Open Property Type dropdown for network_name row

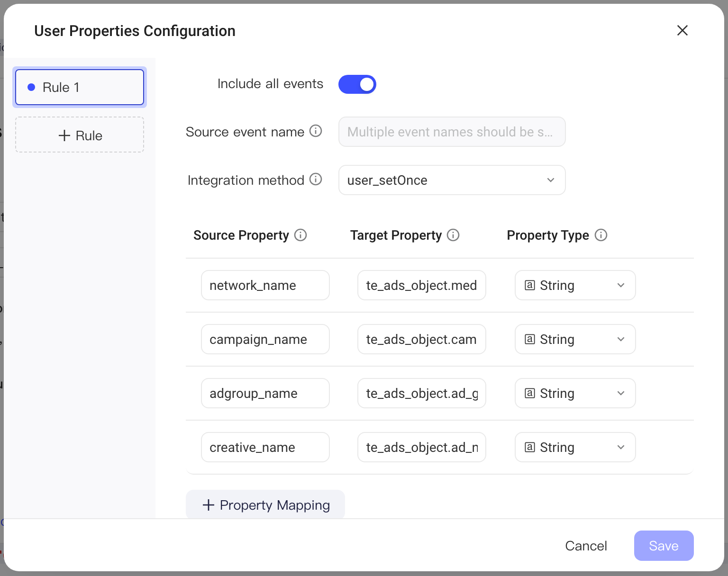[575, 285]
